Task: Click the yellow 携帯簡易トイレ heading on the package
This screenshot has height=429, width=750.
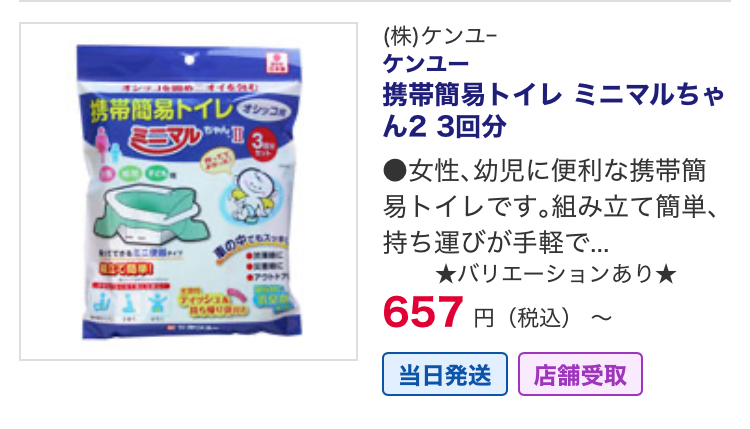Action: pos(161,110)
